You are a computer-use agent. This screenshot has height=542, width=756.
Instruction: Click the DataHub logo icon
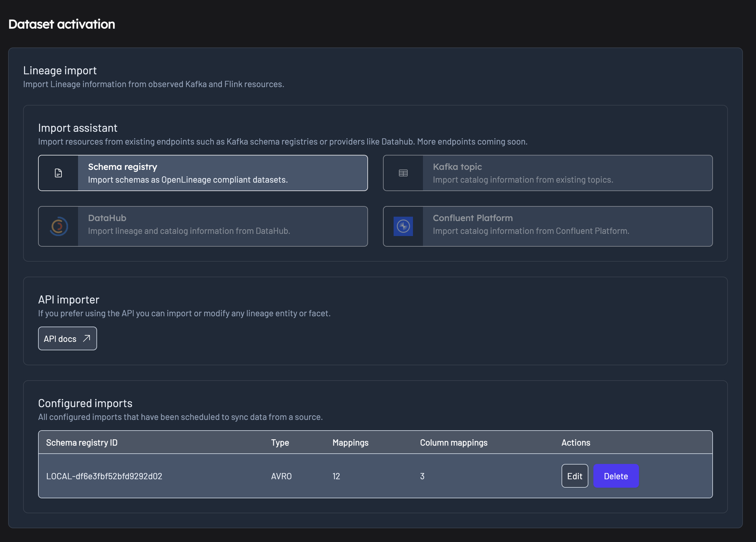(x=59, y=226)
